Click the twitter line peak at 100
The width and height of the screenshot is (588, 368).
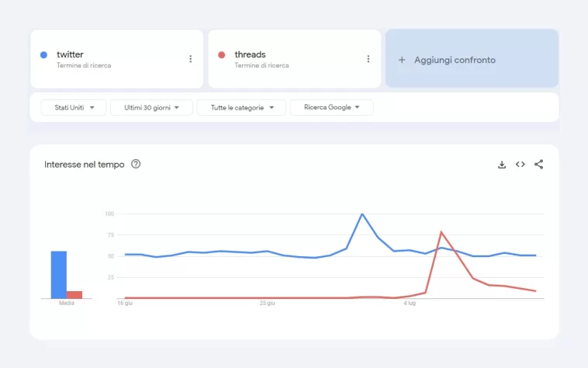pos(362,214)
